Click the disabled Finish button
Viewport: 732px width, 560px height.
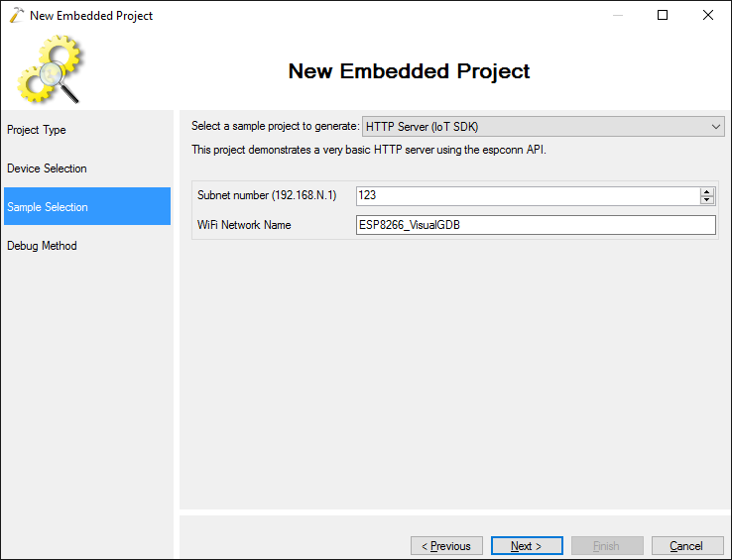click(x=607, y=545)
